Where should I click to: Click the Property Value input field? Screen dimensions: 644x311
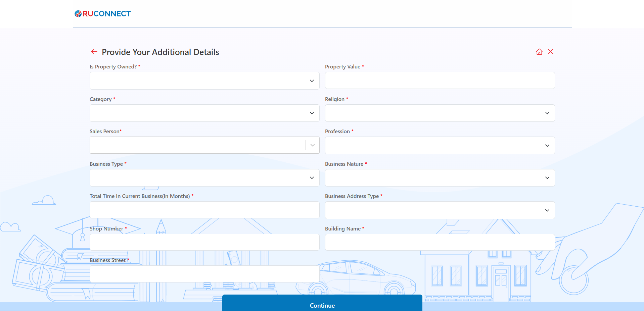click(x=440, y=81)
